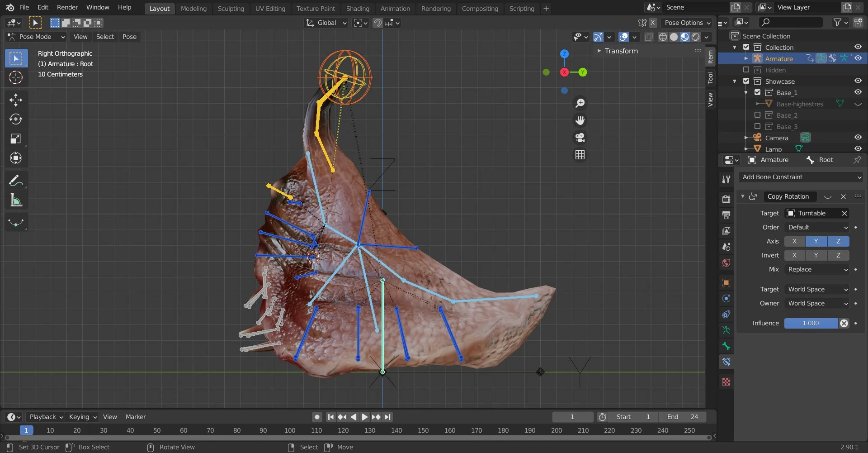Image resolution: width=868 pixels, height=453 pixels.
Task: Select the Scale tool
Action: (16, 138)
